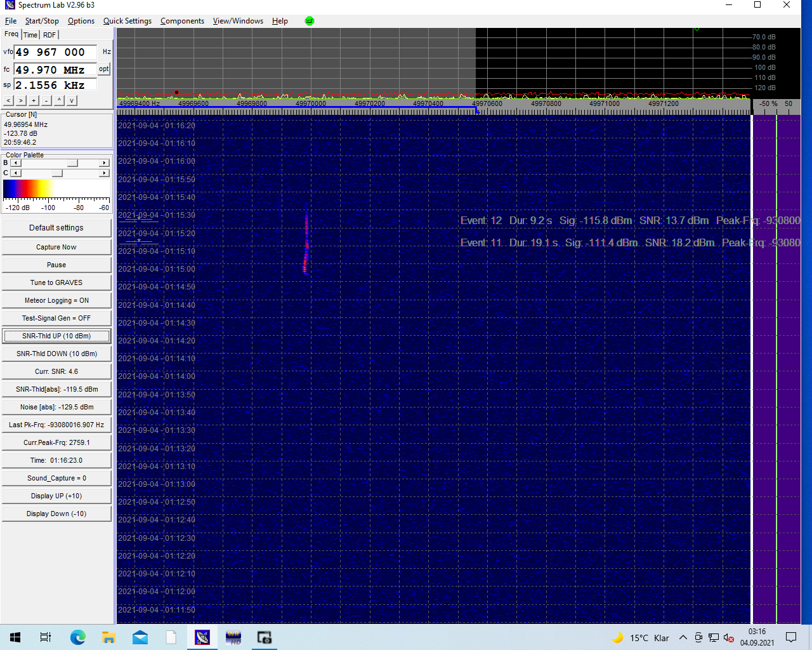Switch to the Freq tab

coord(11,34)
